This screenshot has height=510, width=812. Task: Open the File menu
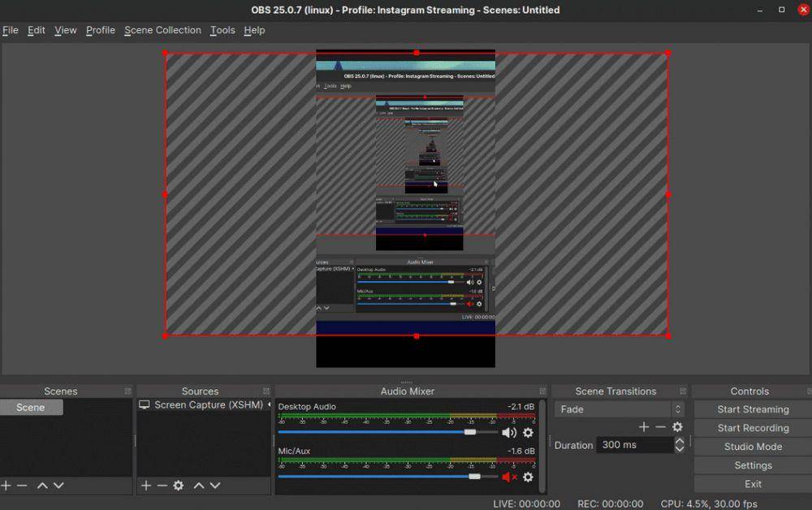coord(11,30)
